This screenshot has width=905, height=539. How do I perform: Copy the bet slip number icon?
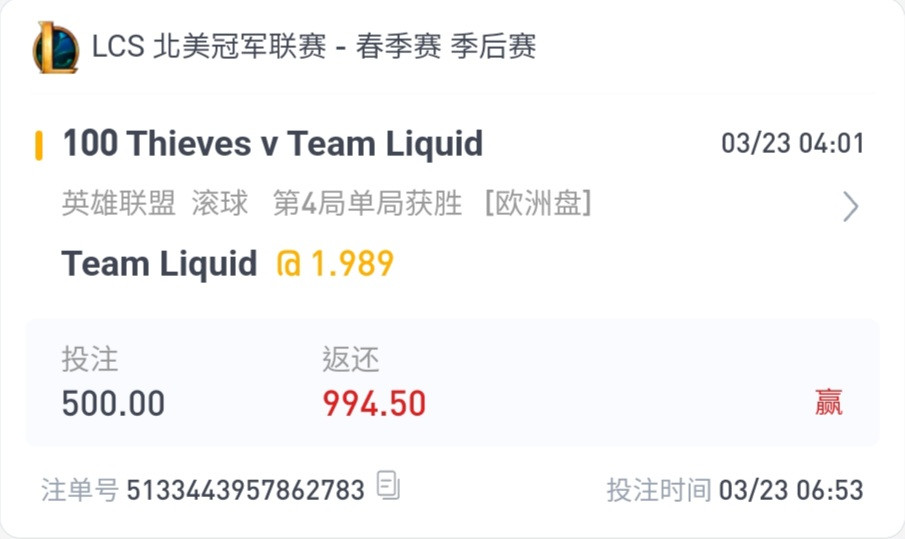[388, 485]
